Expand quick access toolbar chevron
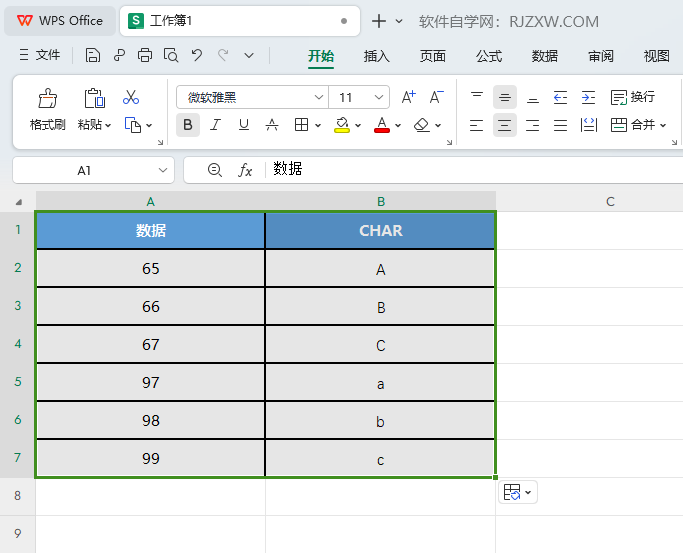The height and width of the screenshot is (553, 683). (249, 55)
